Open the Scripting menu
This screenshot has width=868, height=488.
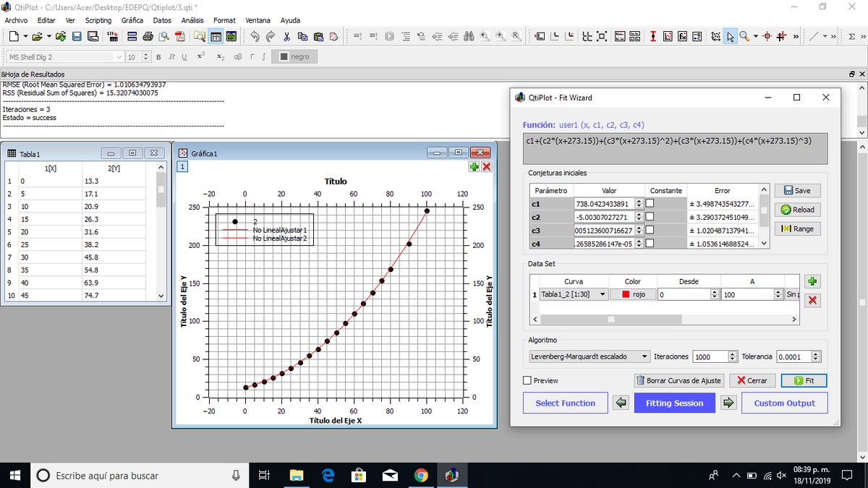tap(98, 20)
